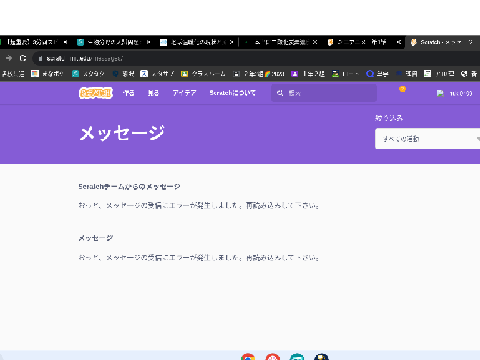Open the teal-icon bookmark in bookmarks bar
The height and width of the screenshot is (360, 480).
[88, 74]
